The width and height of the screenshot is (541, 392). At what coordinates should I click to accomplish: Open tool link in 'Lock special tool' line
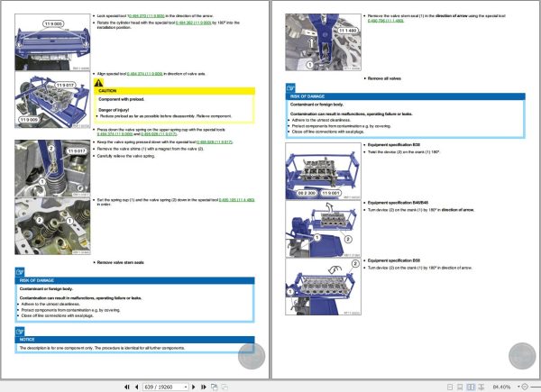[x=147, y=16]
